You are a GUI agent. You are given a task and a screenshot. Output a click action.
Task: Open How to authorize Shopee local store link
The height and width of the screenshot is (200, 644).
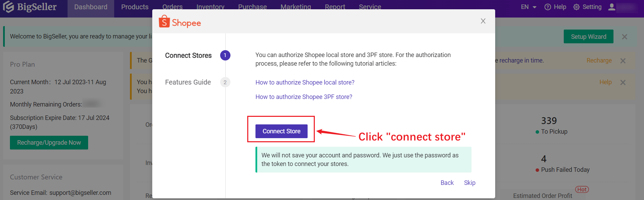(305, 82)
